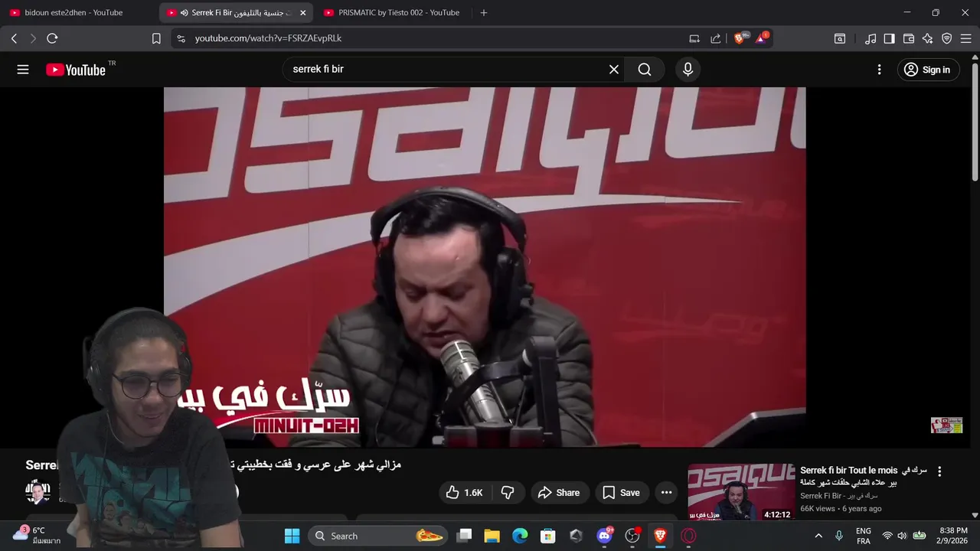The height and width of the screenshot is (551, 980).
Task: Reload the current page
Action: click(x=52, y=38)
